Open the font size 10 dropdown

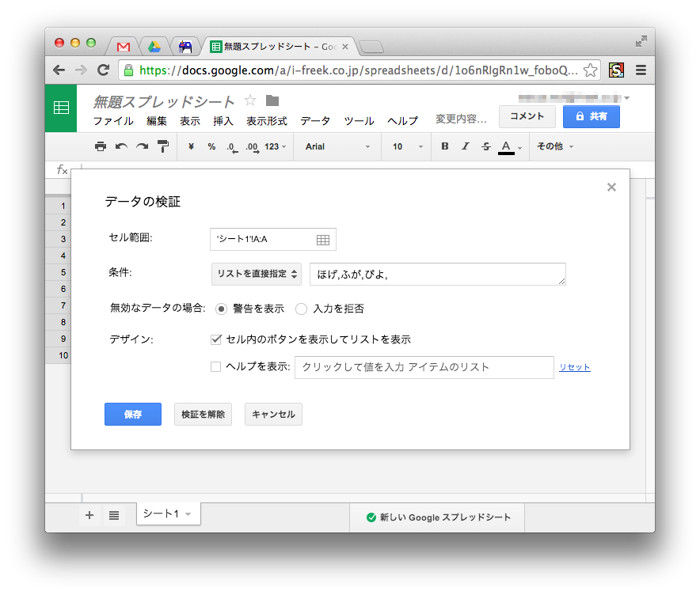click(405, 146)
